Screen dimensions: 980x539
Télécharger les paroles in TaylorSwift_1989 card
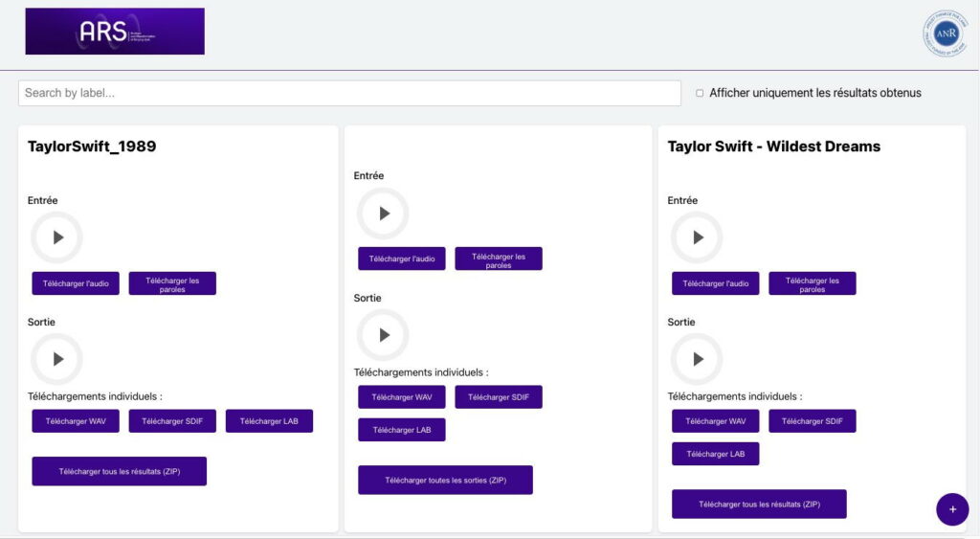coord(172,283)
